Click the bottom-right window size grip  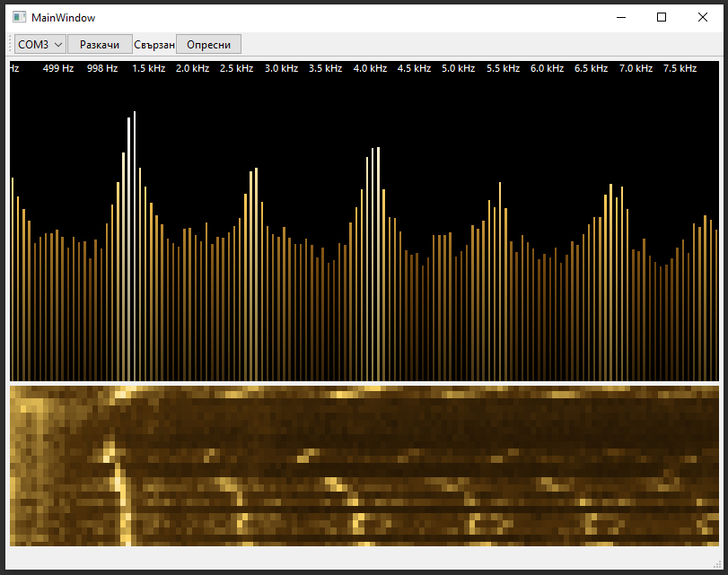(718, 564)
